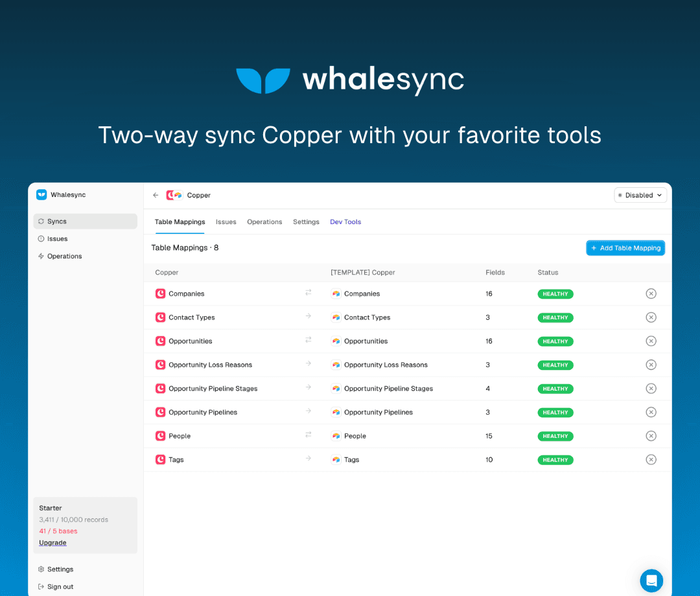Click Copper's Opportunity Loss Reasons table name
The width and height of the screenshot is (700, 596).
[210, 365]
